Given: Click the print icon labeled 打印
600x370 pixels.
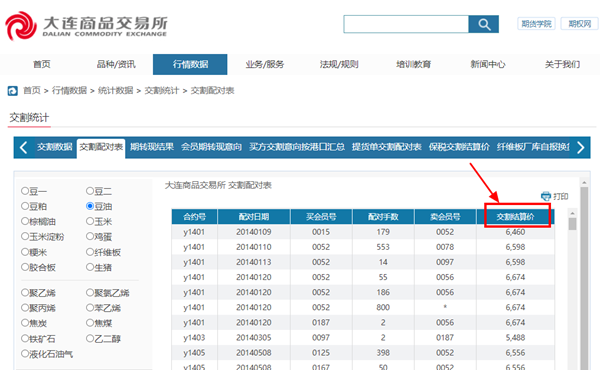Looking at the screenshot, I should coord(554,196).
